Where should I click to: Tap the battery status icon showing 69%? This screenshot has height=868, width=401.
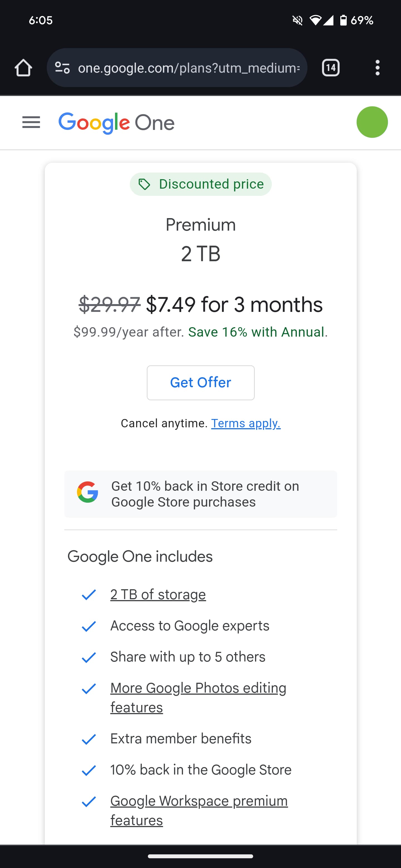(x=343, y=21)
